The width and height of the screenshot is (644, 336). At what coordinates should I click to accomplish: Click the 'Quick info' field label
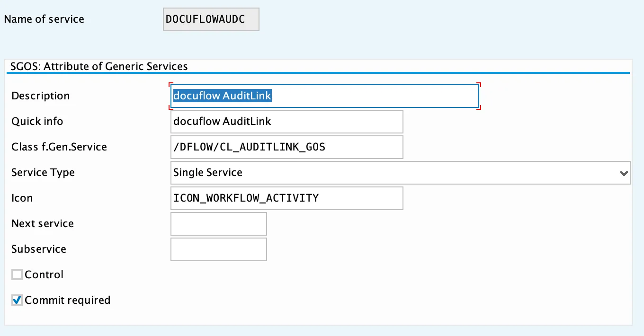coord(37,122)
